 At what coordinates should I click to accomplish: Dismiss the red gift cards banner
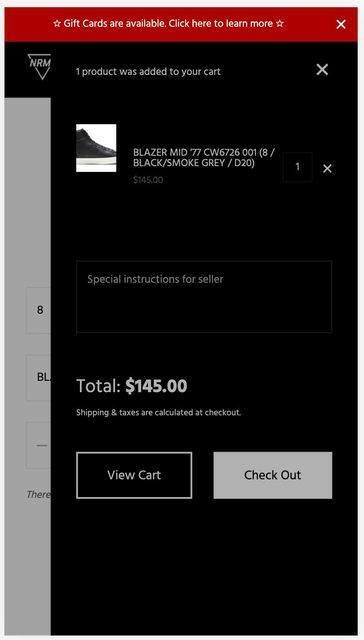(341, 24)
